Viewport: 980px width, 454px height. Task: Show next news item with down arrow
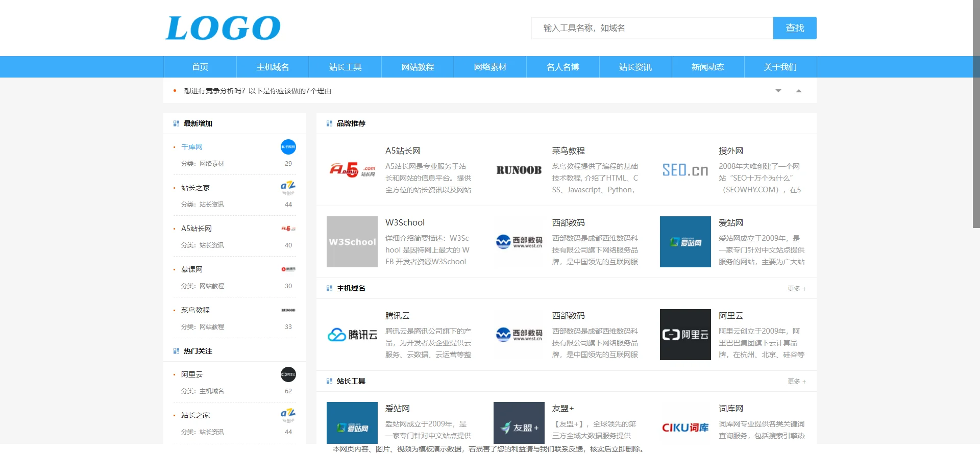coord(778,91)
